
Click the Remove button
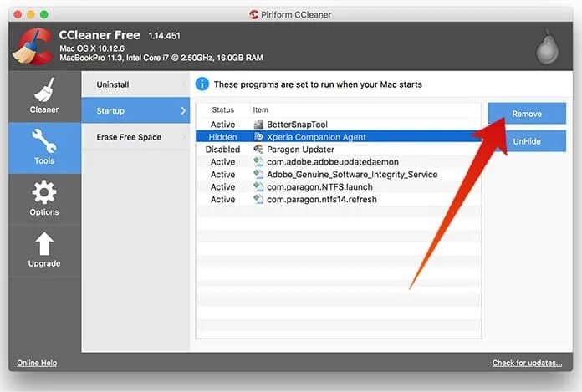(x=527, y=114)
